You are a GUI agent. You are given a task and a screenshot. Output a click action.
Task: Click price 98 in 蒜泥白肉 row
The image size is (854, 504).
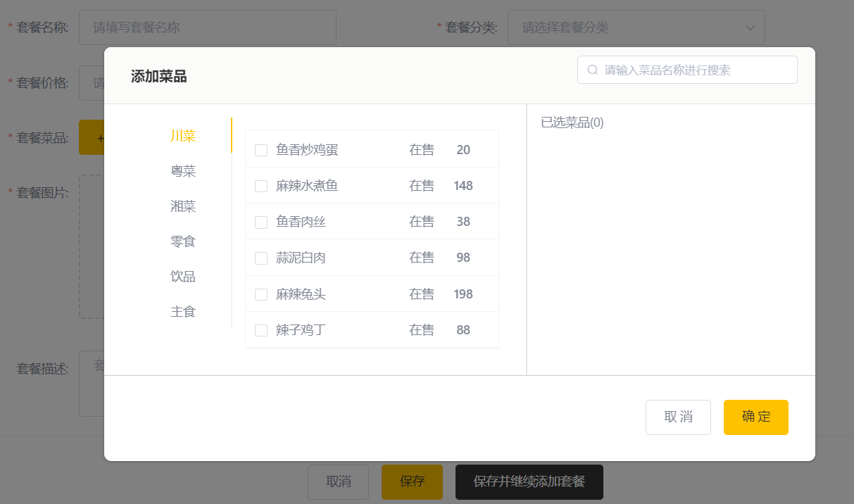point(463,258)
